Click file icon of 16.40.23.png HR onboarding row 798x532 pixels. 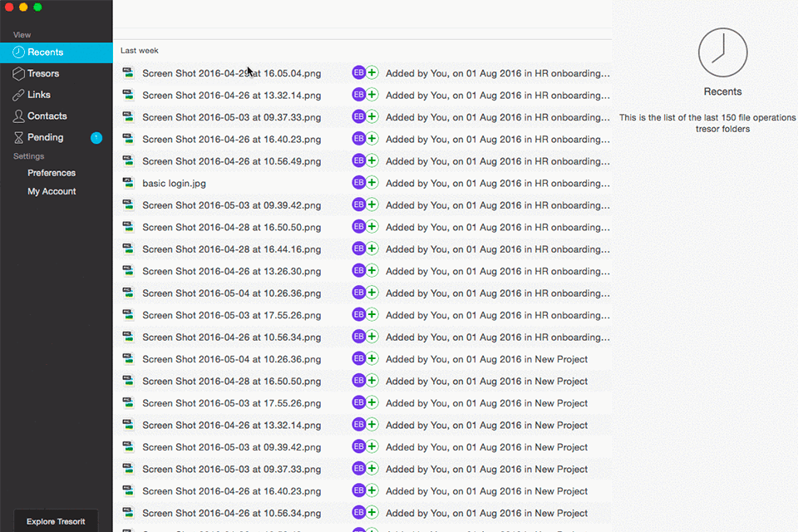[x=128, y=139]
